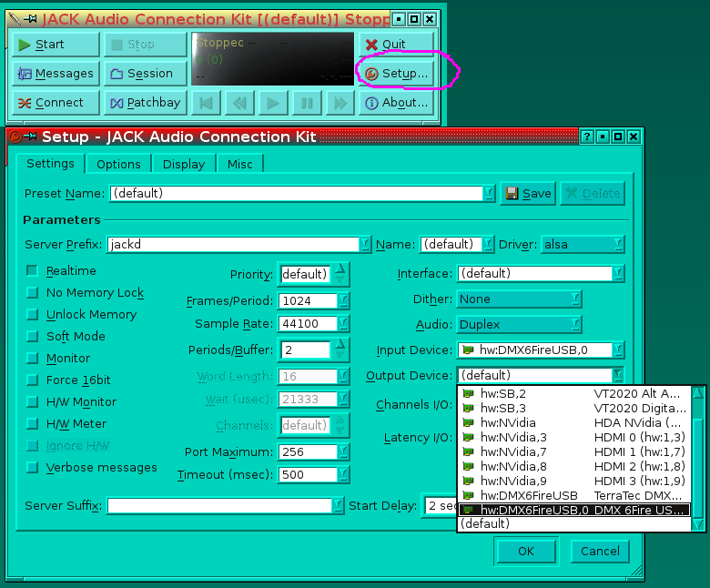This screenshot has height=588, width=710.
Task: Switch to the Display tab
Action: 184,165
